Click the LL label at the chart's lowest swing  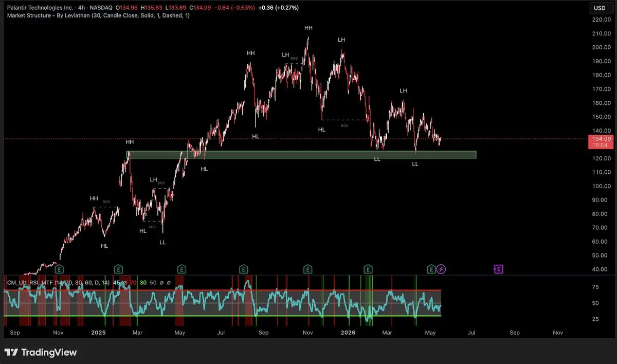pos(162,242)
